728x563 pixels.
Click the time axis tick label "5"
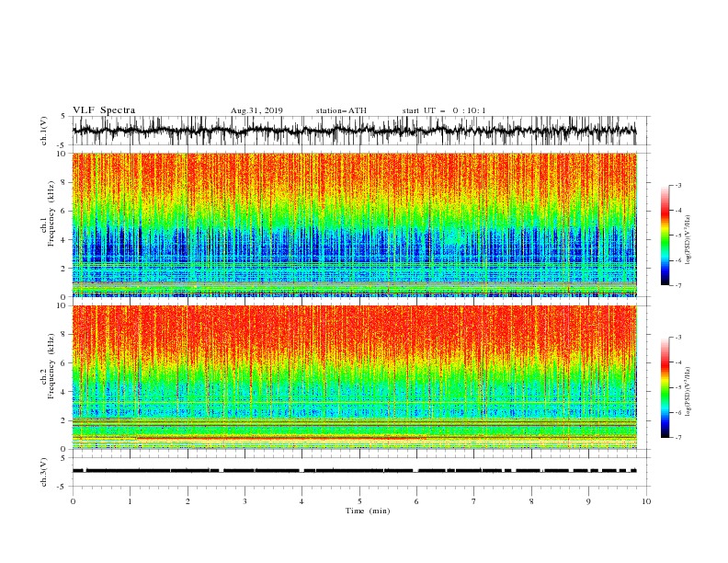pos(359,501)
